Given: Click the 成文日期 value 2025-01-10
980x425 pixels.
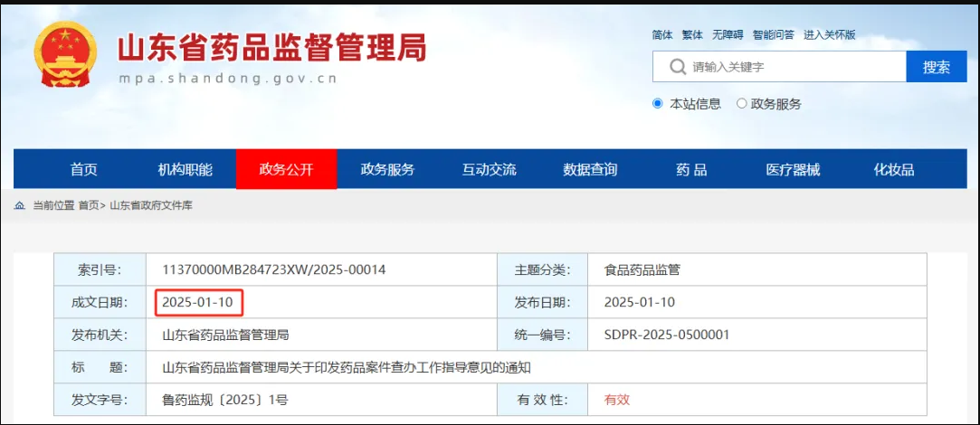Looking at the screenshot, I should (197, 303).
